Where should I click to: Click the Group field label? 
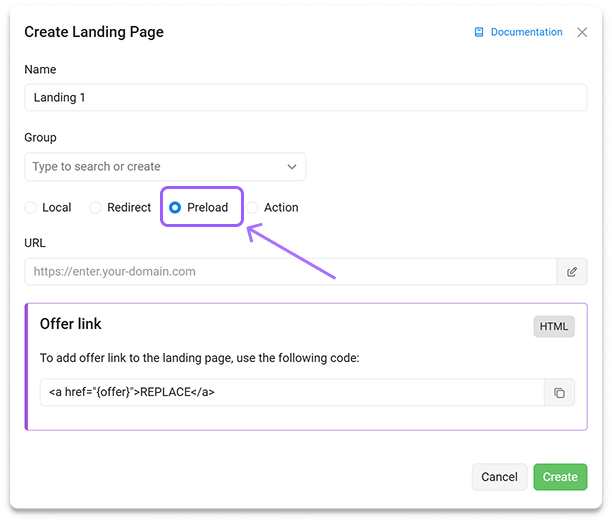40,137
